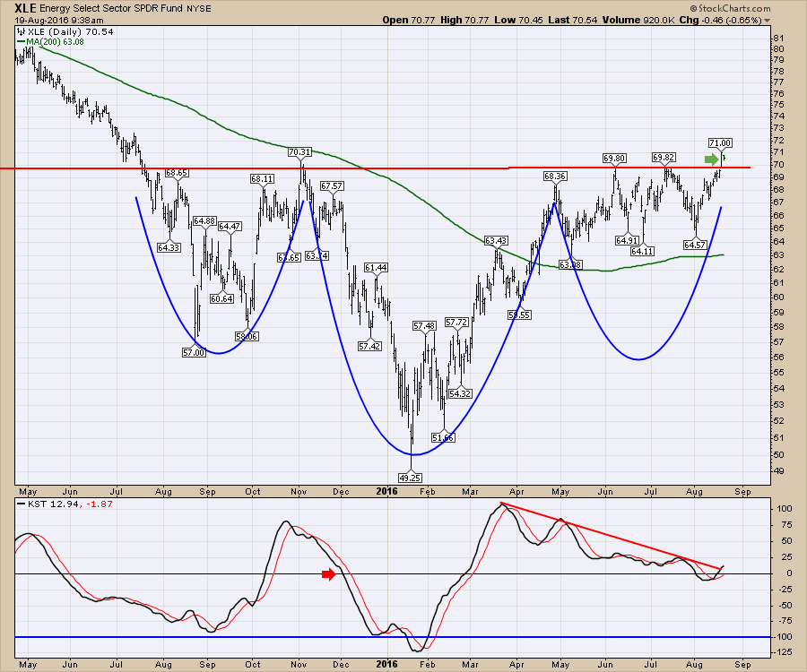This screenshot has width=807, height=672.
Task: Click the 69.82 price annotation
Action: [664, 158]
